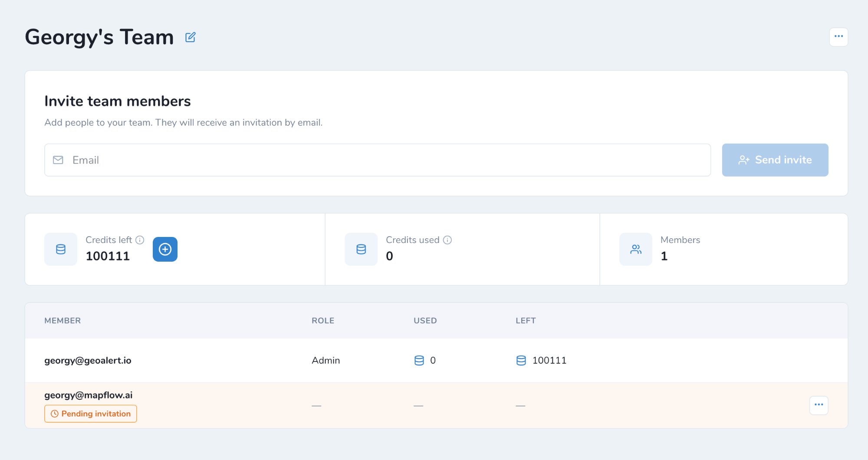Click the Members people icon
This screenshot has width=868, height=460.
pyautogui.click(x=636, y=249)
